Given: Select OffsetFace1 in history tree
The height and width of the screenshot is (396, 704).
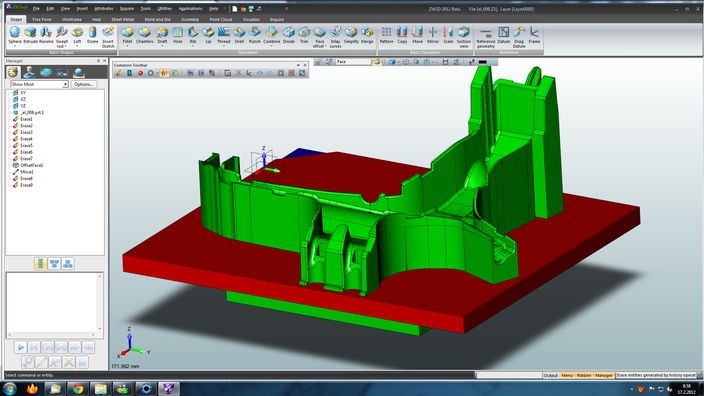Looking at the screenshot, I should tap(28, 165).
